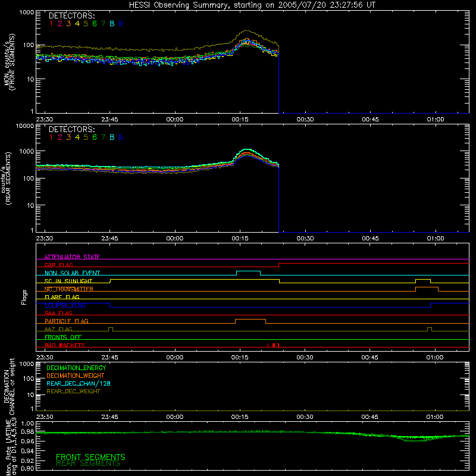Click the Mon. Rate LIVETIME axis title

coord(11,446)
